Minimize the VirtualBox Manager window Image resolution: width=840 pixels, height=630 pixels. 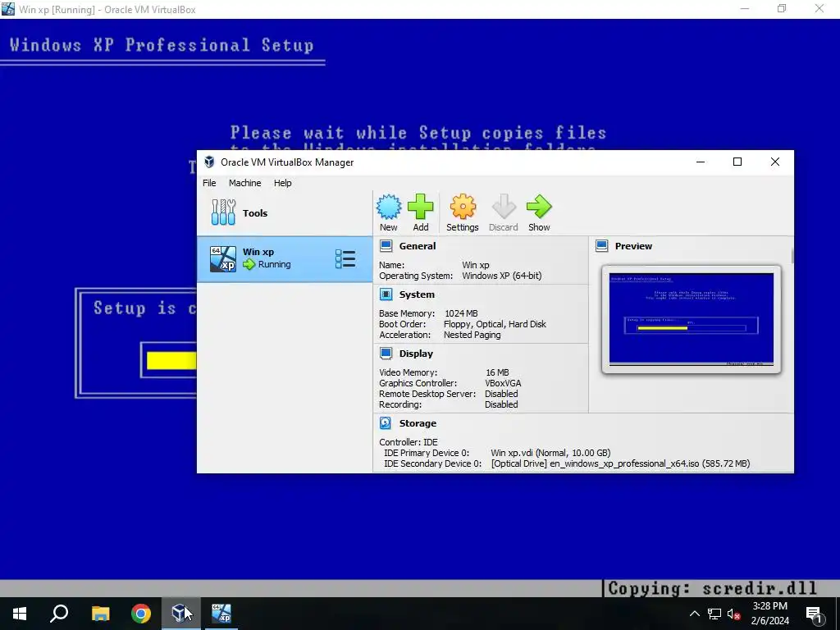(x=701, y=162)
